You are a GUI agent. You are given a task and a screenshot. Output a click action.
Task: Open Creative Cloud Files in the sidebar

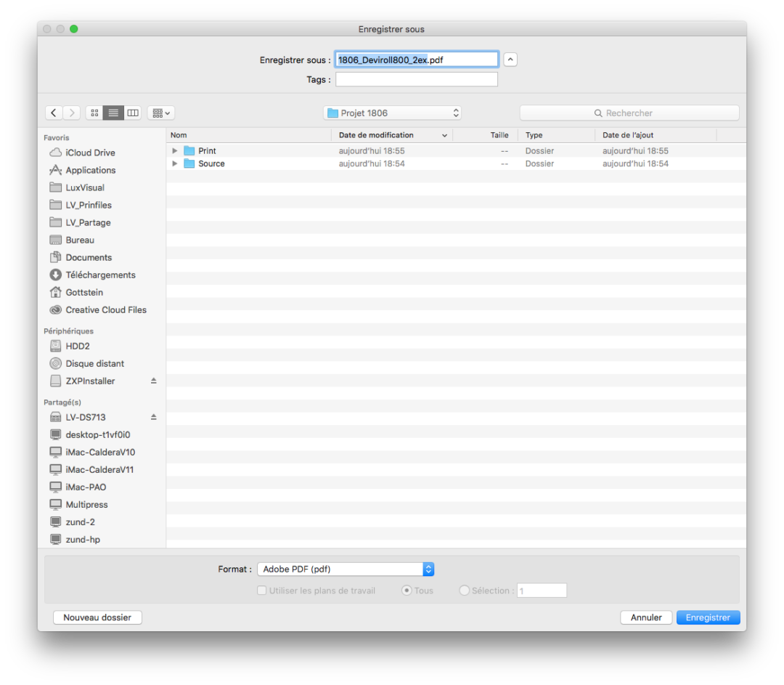tap(106, 309)
